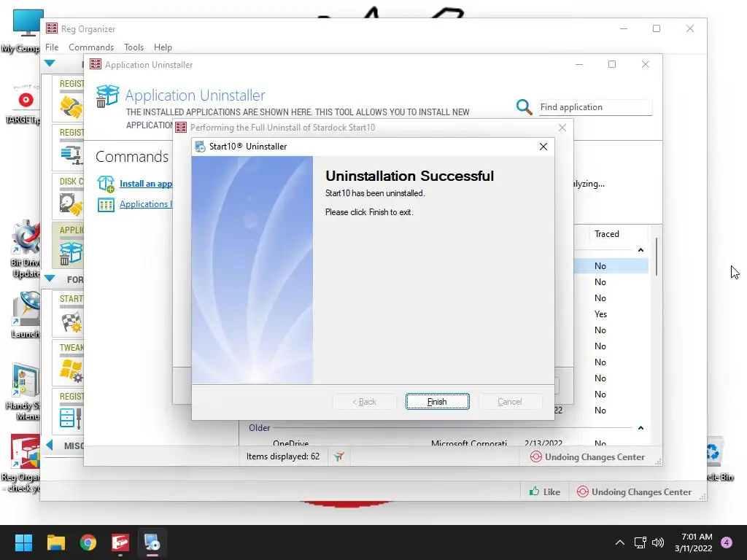Screen dimensions: 747x560
Task: Click the Items displayed: 62 status text
Action: 283,456
